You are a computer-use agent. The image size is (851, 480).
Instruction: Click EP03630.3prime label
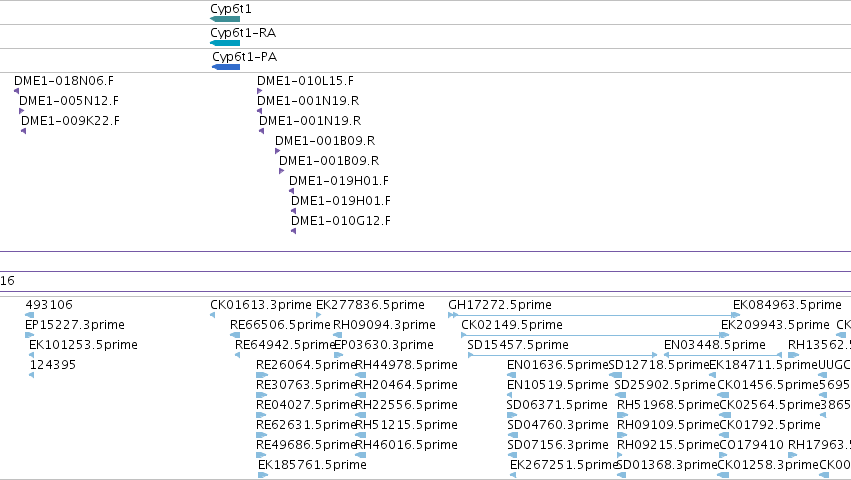point(384,345)
